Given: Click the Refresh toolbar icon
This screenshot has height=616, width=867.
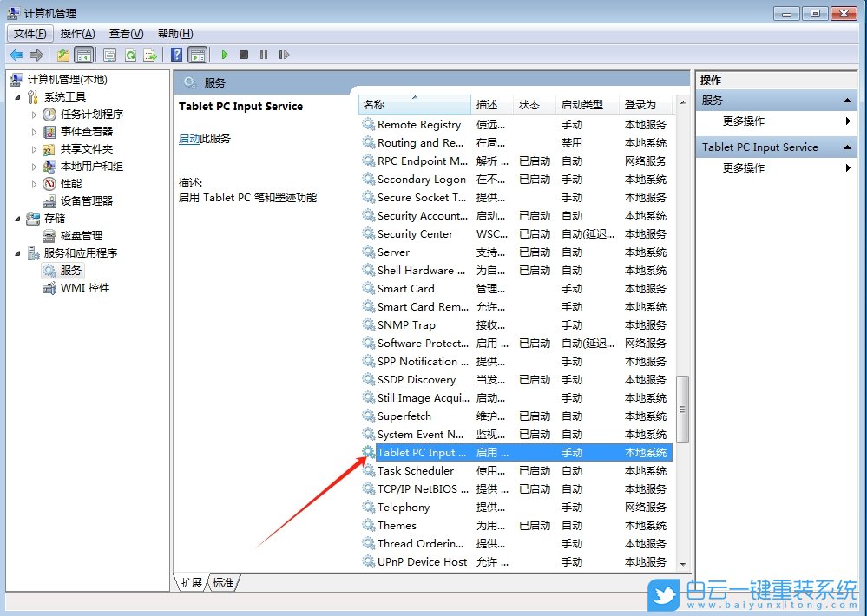Looking at the screenshot, I should pos(130,55).
